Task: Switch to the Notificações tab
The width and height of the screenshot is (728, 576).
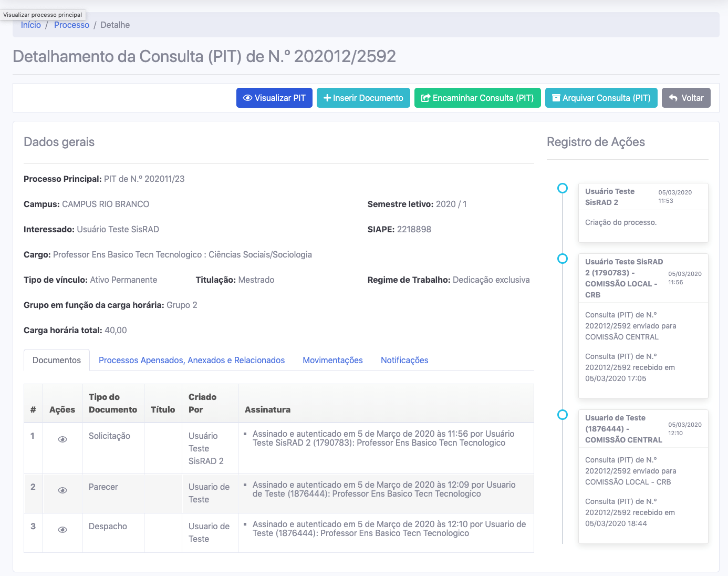Action: (404, 360)
